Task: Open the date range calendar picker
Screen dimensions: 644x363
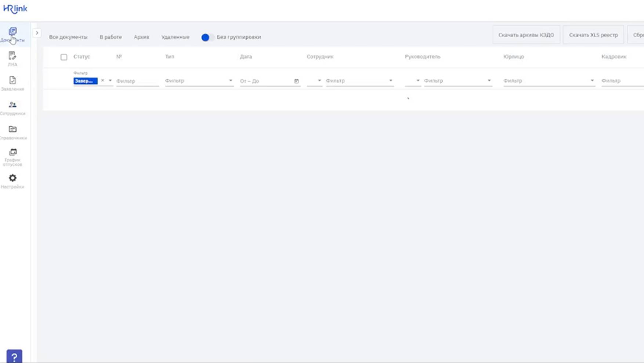Action: [x=296, y=81]
